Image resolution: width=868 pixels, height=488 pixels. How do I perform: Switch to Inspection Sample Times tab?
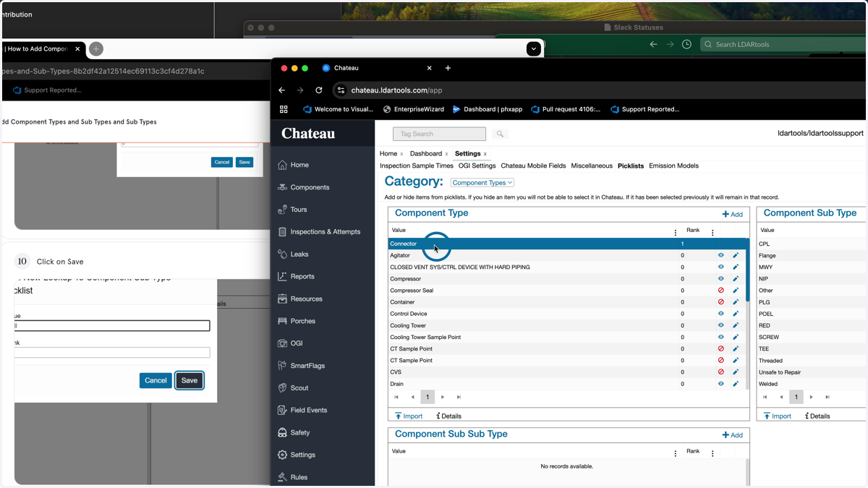click(417, 166)
